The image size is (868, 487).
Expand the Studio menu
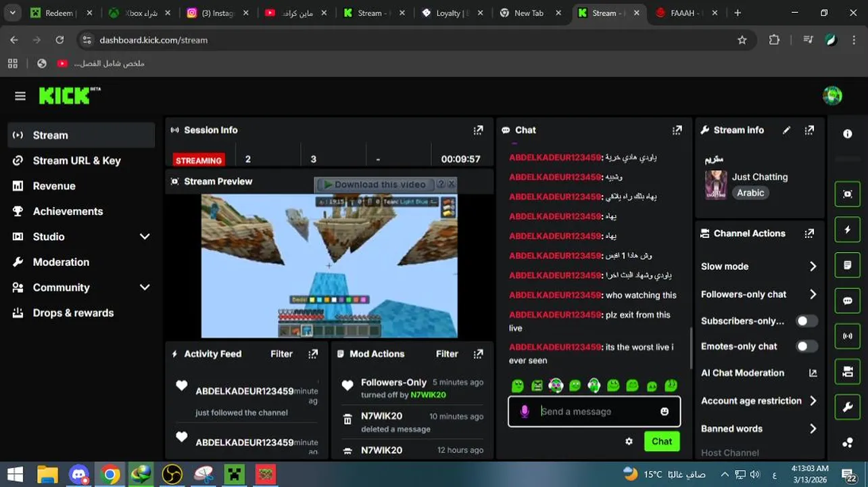[x=145, y=237]
